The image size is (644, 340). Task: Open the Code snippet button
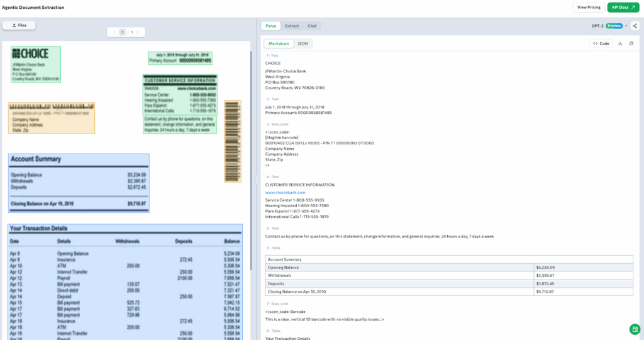click(x=601, y=43)
